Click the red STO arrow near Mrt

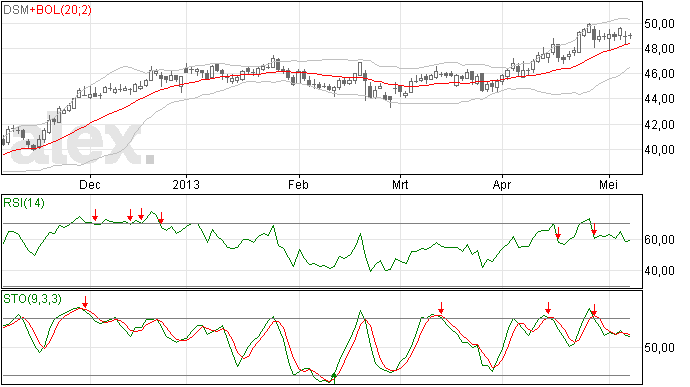point(441,308)
